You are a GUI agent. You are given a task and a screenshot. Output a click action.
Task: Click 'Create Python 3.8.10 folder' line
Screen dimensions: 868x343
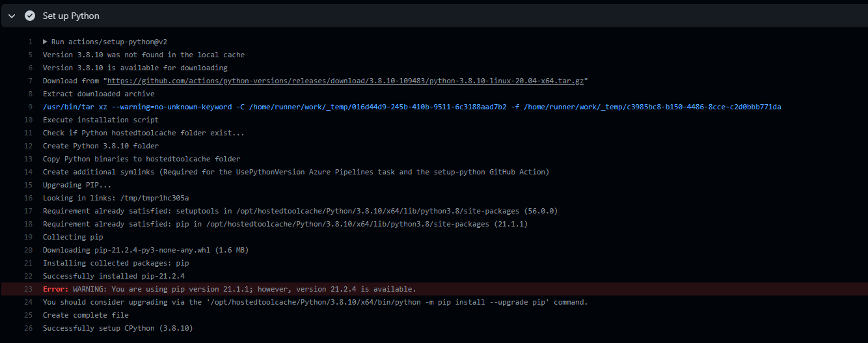pyautogui.click(x=101, y=146)
